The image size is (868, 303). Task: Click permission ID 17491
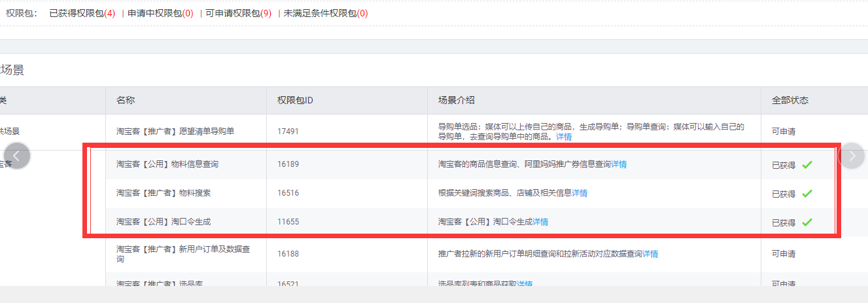click(288, 132)
